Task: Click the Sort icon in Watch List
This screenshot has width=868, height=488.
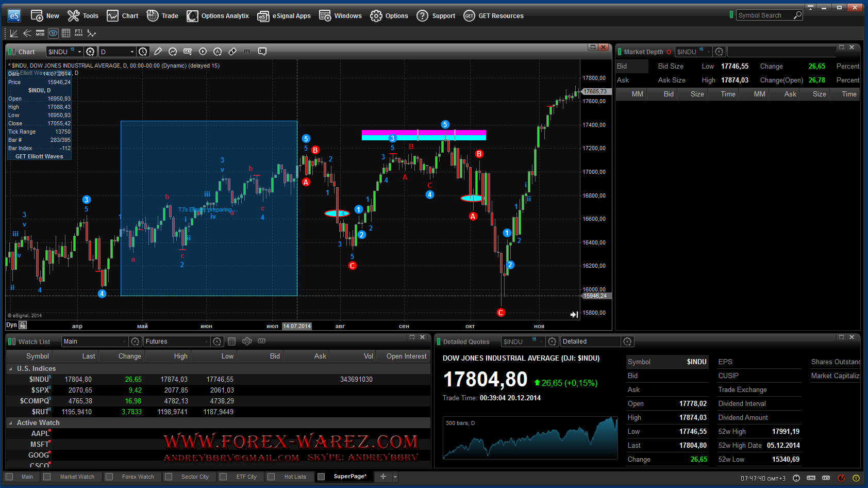Action: 247,341
